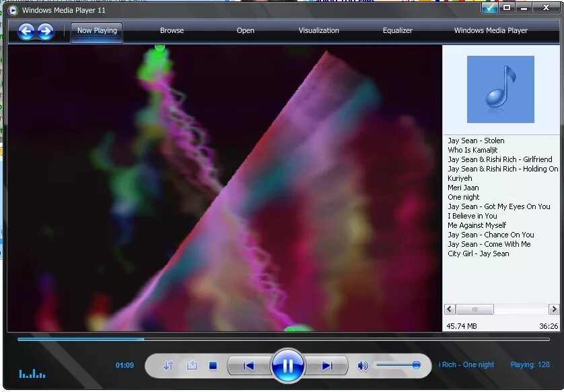Click playlist scrollbar right arrow
Image resolution: width=564 pixels, height=392 pixels.
(554, 309)
